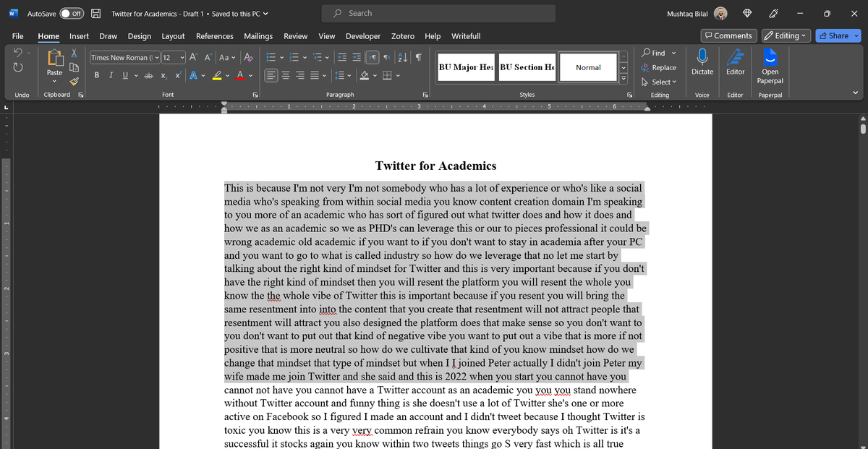Apply superscript formatting
The width and height of the screenshot is (868, 449).
click(x=177, y=76)
